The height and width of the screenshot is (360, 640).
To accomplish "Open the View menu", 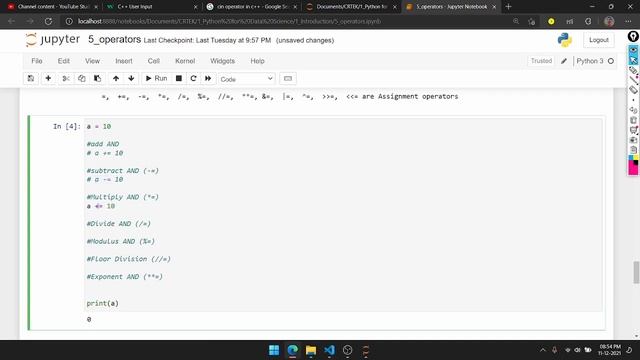I will [x=92, y=61].
